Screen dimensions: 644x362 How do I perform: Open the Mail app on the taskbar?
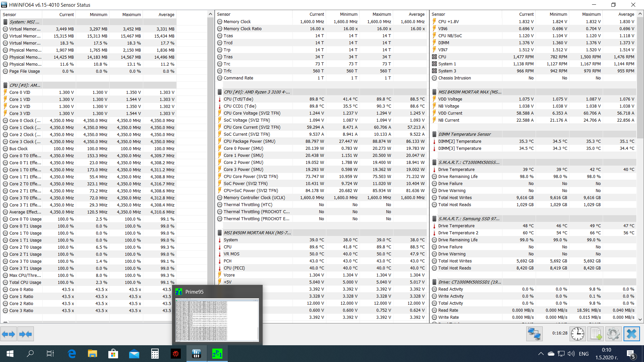(134, 354)
